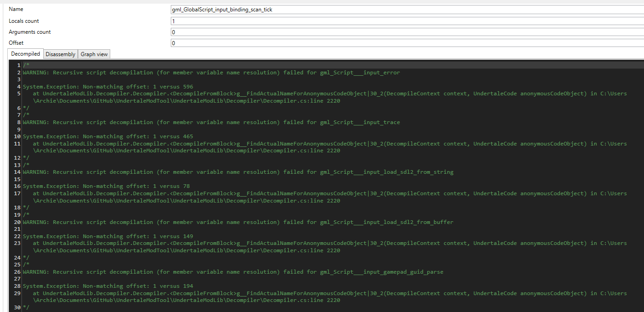
Task: Click the Locals count label
Action: tap(23, 21)
